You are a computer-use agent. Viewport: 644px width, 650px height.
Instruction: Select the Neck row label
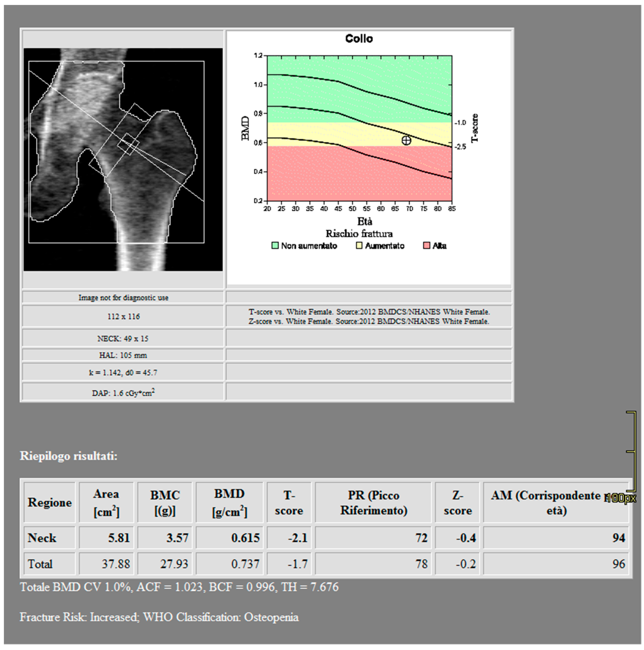[42, 538]
